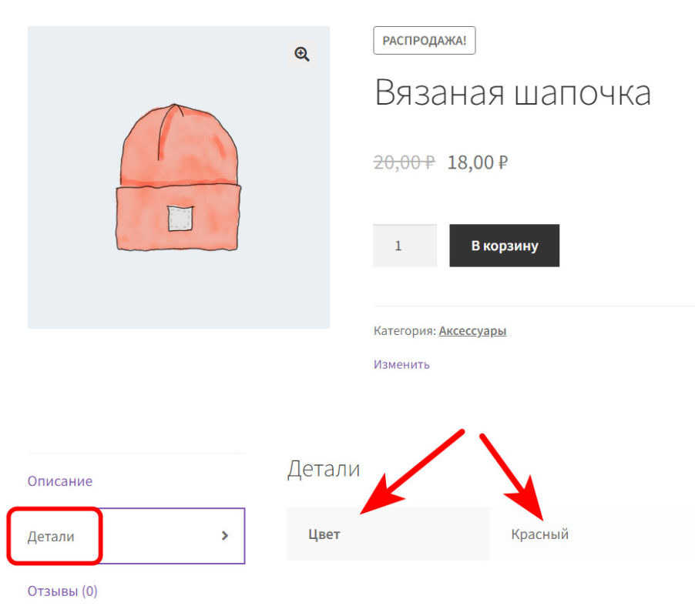Click the crossed-out 20,00 ₽ old price
Image resolution: width=695 pixels, height=616 pixels.
point(404,162)
